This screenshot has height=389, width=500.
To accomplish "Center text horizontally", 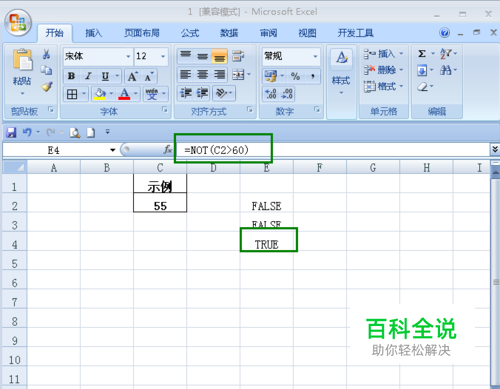I will tap(203, 74).
